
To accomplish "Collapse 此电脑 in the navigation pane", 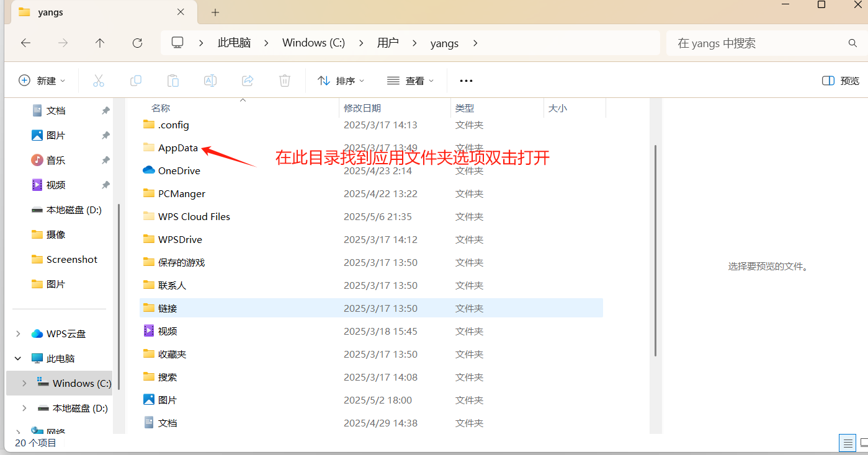I will pos(17,358).
